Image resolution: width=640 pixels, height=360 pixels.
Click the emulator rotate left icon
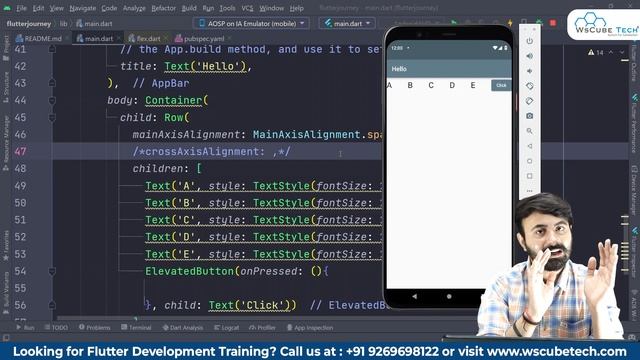(529, 86)
